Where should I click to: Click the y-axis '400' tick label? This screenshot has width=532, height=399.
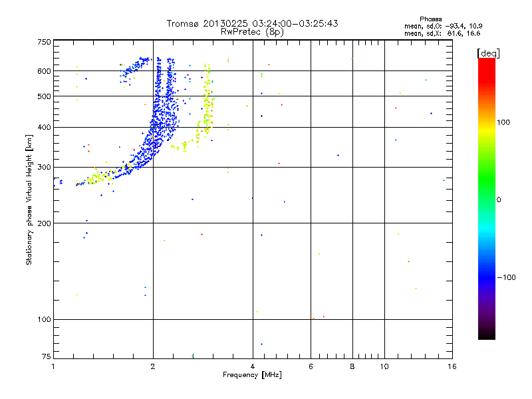click(44, 128)
